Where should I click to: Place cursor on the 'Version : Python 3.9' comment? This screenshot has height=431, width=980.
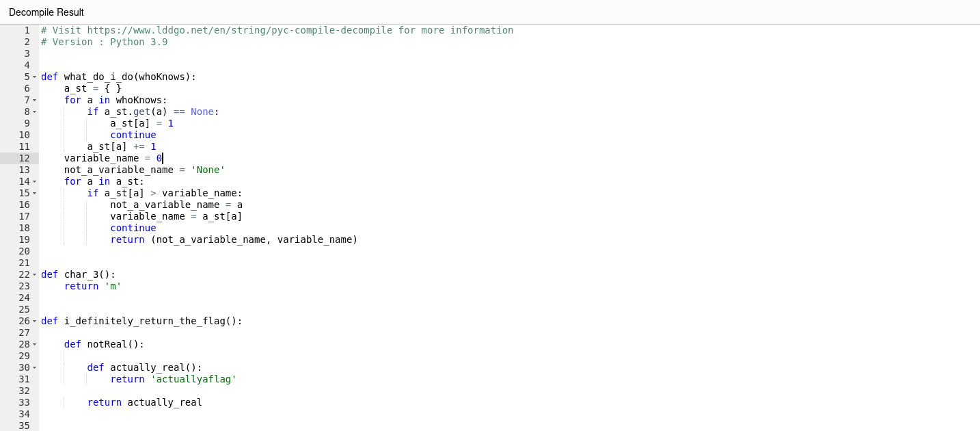click(x=109, y=42)
